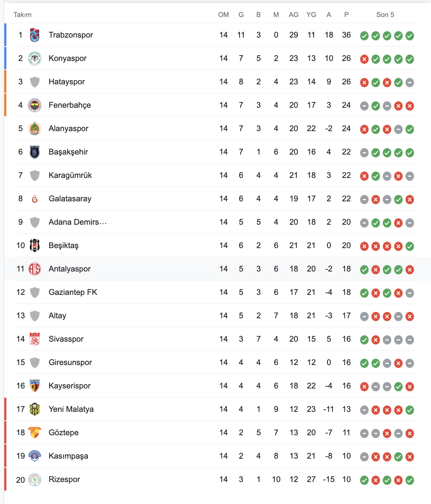This screenshot has width=431, height=504.
Task: Click the Beşiktaş club crest
Action: pos(35,246)
